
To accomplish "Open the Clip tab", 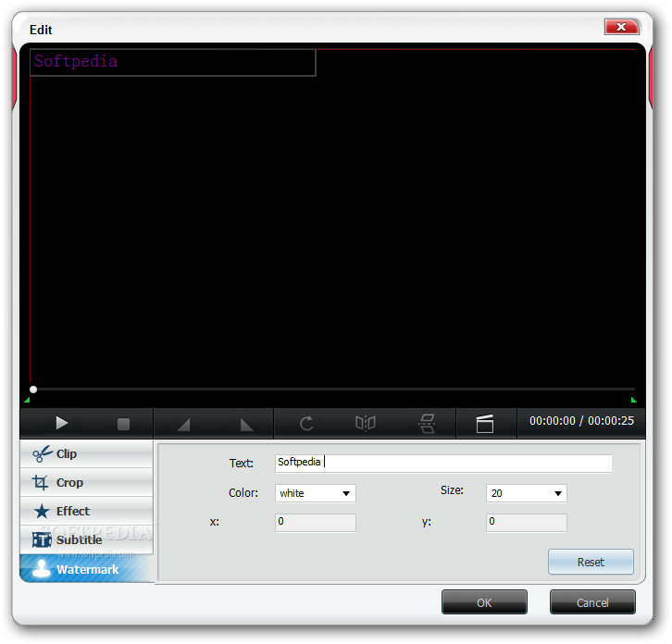I will (x=87, y=453).
